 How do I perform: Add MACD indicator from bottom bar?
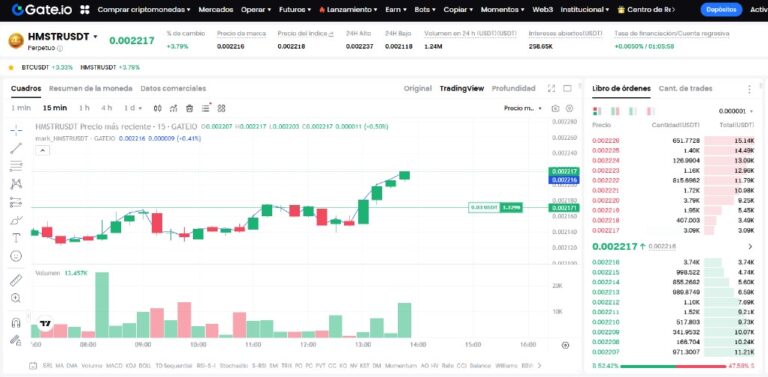(x=114, y=366)
